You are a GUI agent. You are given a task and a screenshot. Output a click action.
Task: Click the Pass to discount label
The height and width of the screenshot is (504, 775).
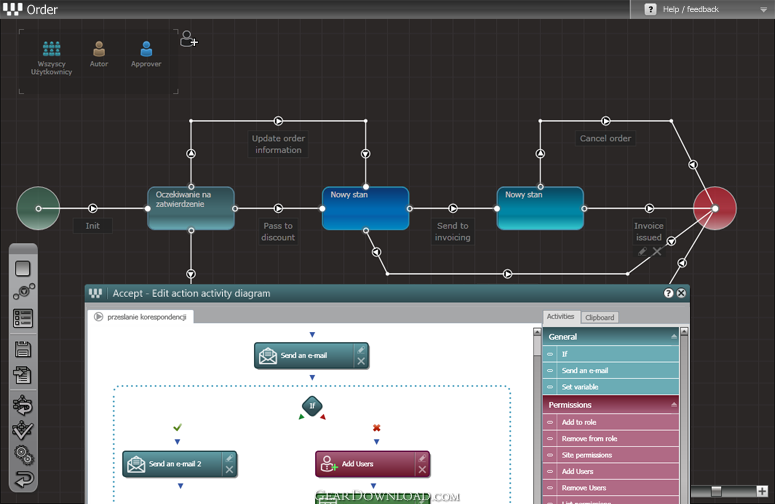coord(278,232)
